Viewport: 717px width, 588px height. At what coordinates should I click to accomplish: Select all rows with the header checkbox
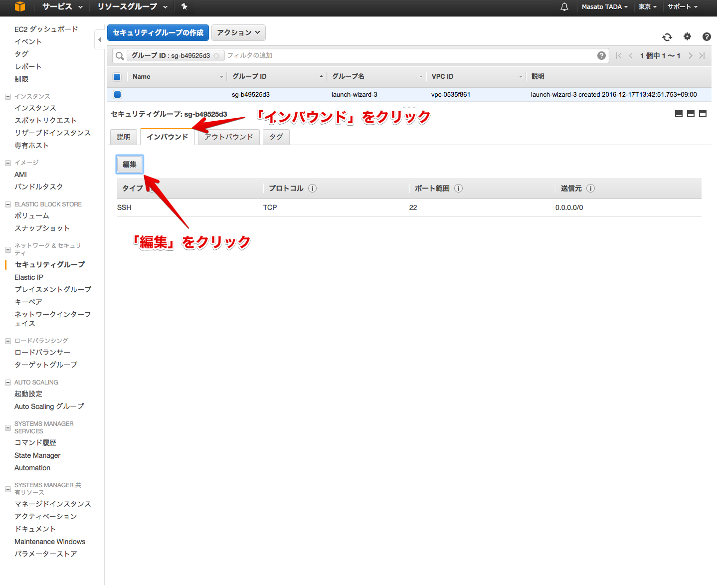tap(117, 76)
